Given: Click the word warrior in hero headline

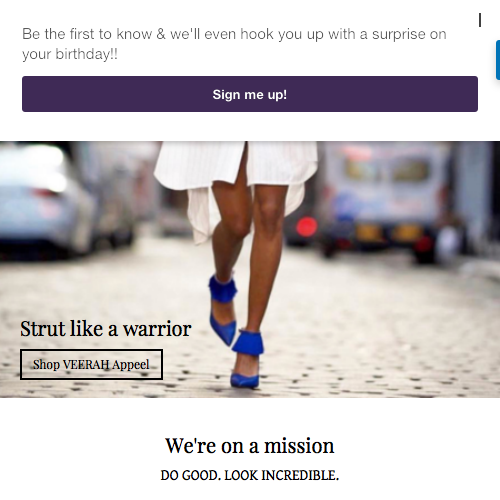Looking at the screenshot, I should 157,329.
